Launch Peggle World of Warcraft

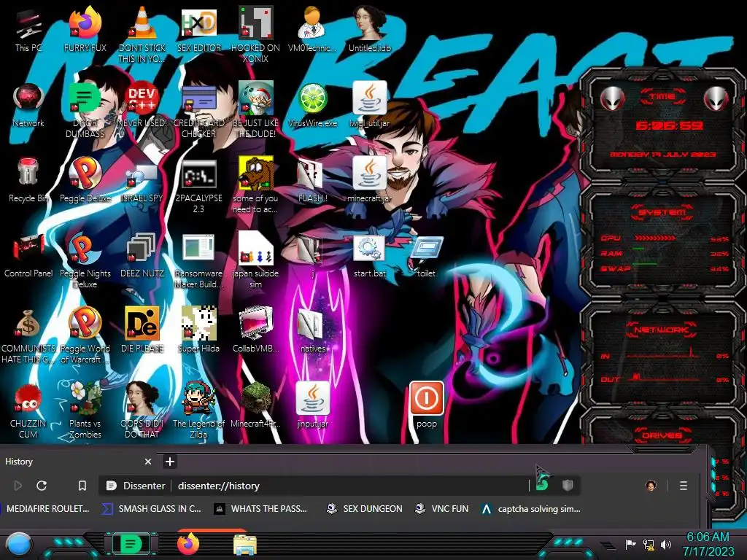[x=85, y=335]
